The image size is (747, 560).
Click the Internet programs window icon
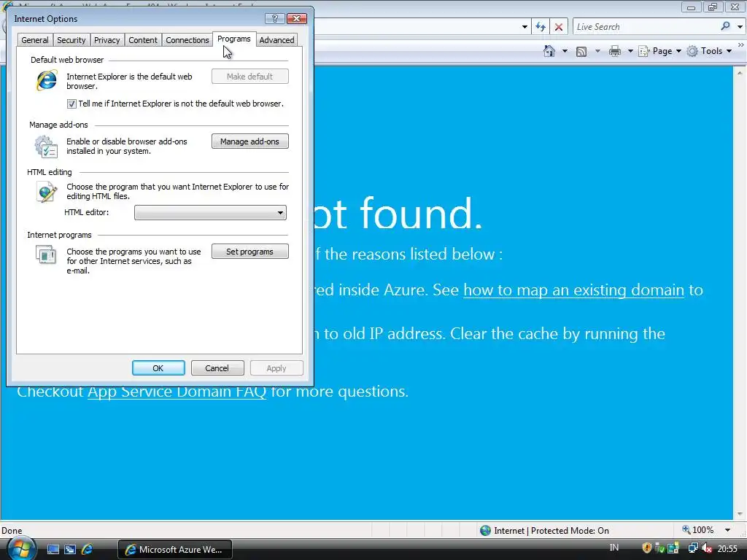[x=46, y=254]
